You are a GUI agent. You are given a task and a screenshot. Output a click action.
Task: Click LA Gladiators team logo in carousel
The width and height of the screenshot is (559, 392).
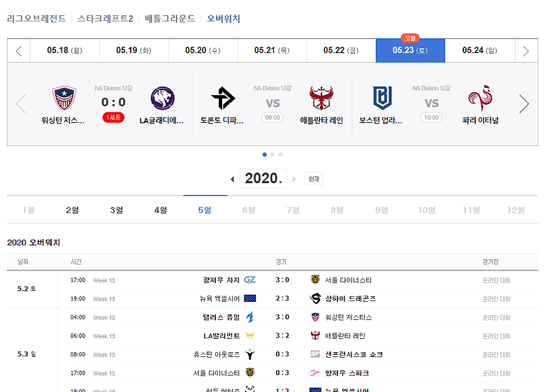(x=163, y=98)
